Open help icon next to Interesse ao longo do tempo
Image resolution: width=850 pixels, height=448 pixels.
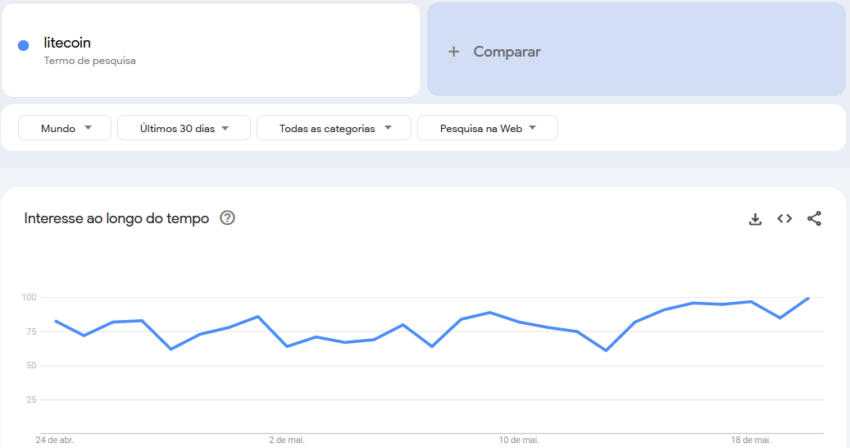click(227, 218)
